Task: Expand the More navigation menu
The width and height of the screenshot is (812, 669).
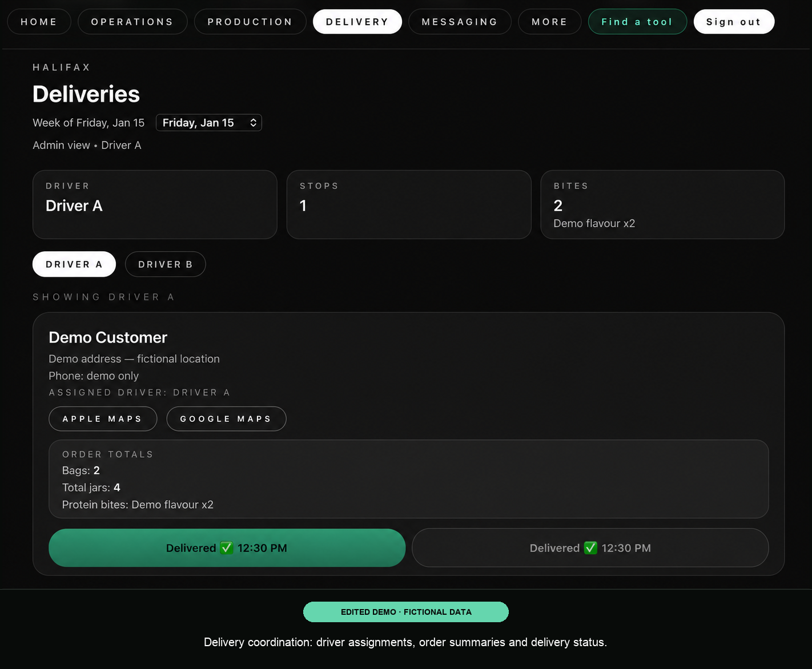Action: [x=549, y=22]
